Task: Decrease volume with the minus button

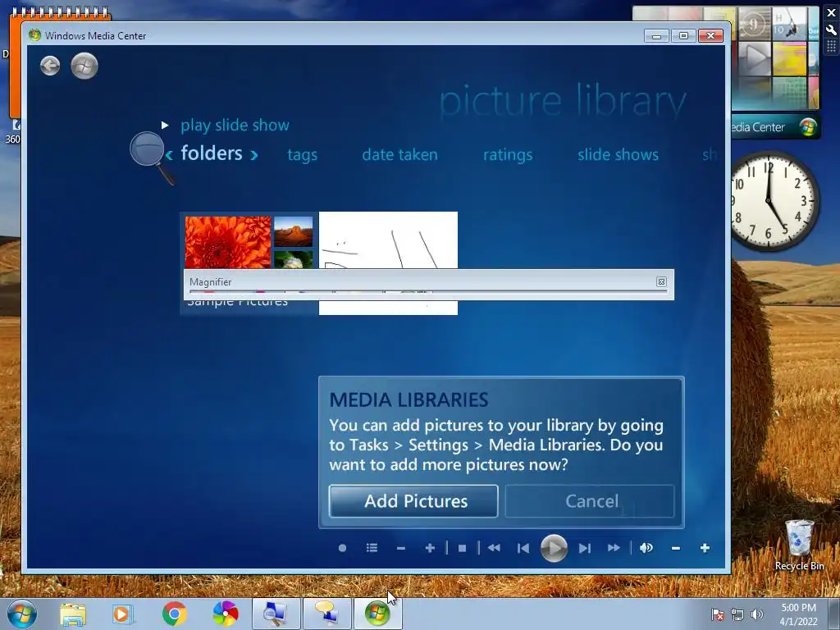Action: (676, 548)
